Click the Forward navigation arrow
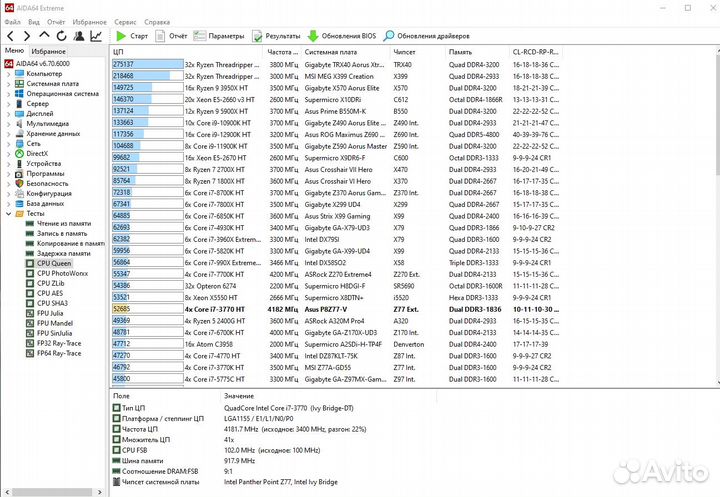This screenshot has width=720, height=497. (27, 36)
